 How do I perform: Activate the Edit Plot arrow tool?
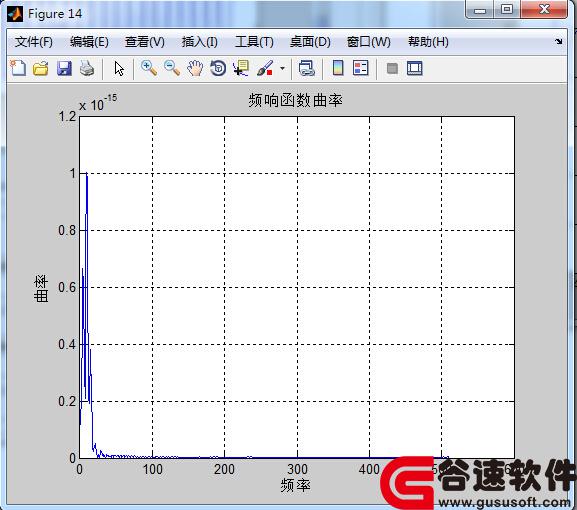point(119,68)
